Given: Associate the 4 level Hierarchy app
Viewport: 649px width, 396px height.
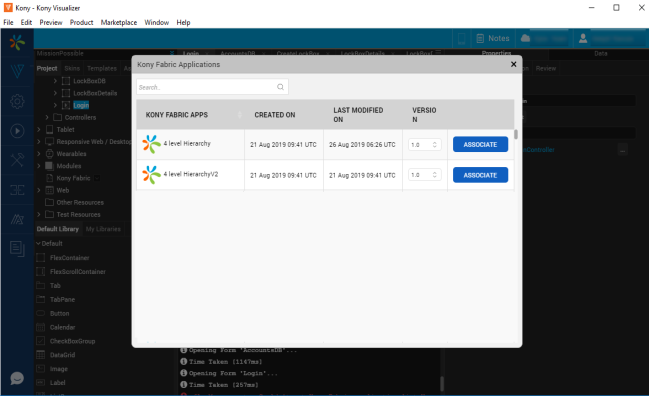Looking at the screenshot, I should pos(480,144).
